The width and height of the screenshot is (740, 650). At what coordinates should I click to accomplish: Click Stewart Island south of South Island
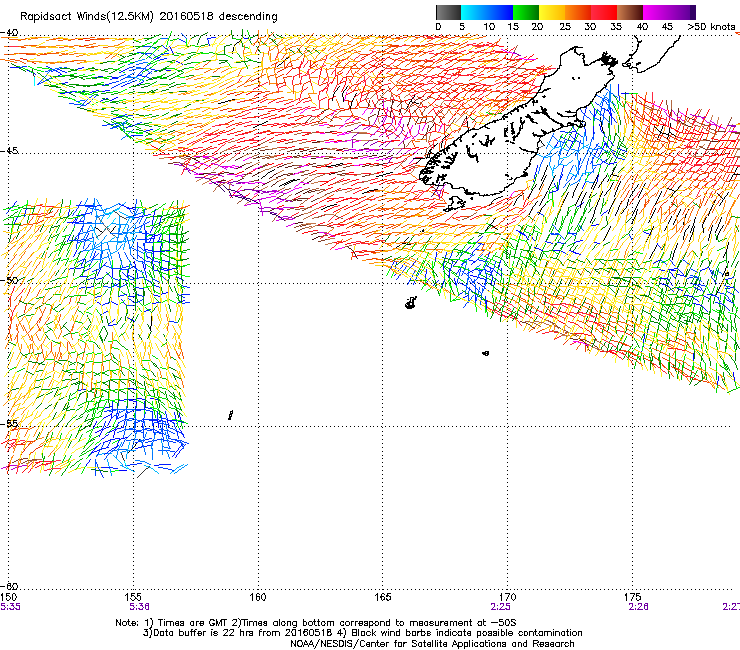pos(455,203)
